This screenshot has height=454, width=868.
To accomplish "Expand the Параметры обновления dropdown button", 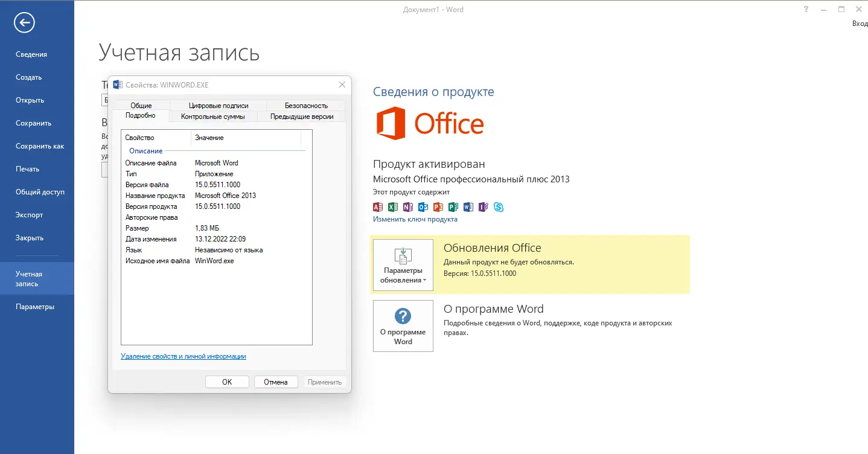I will pyautogui.click(x=403, y=265).
